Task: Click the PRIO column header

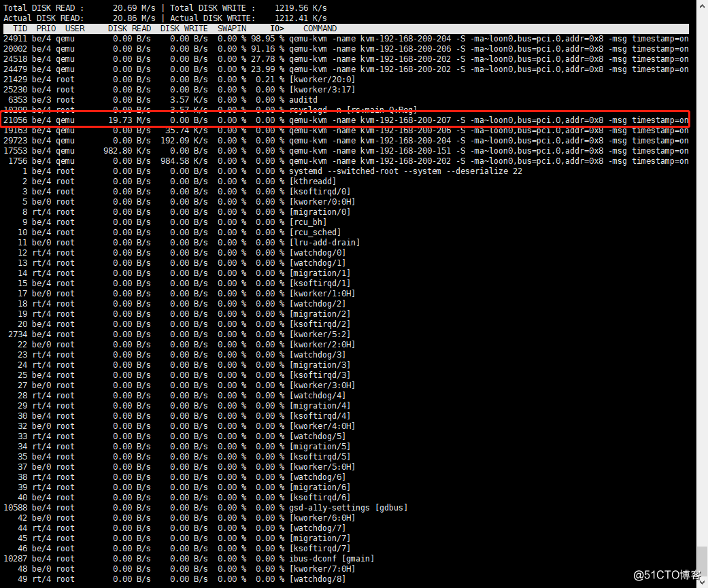Action: (x=46, y=29)
